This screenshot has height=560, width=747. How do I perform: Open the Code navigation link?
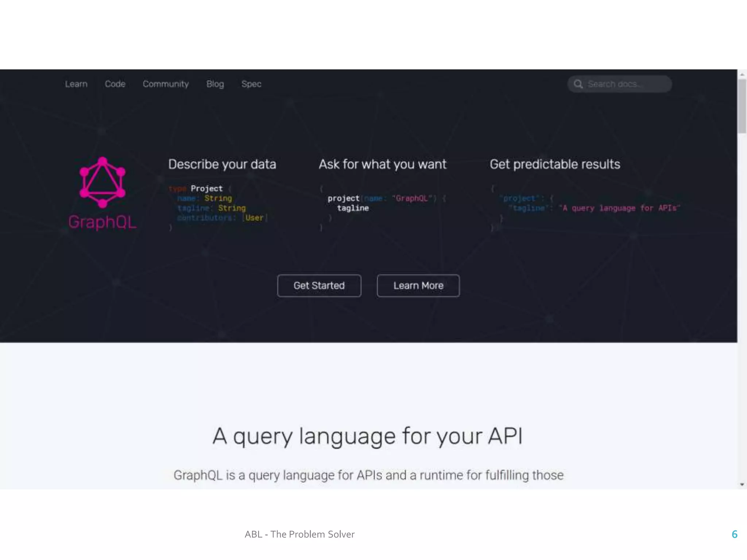click(x=115, y=84)
